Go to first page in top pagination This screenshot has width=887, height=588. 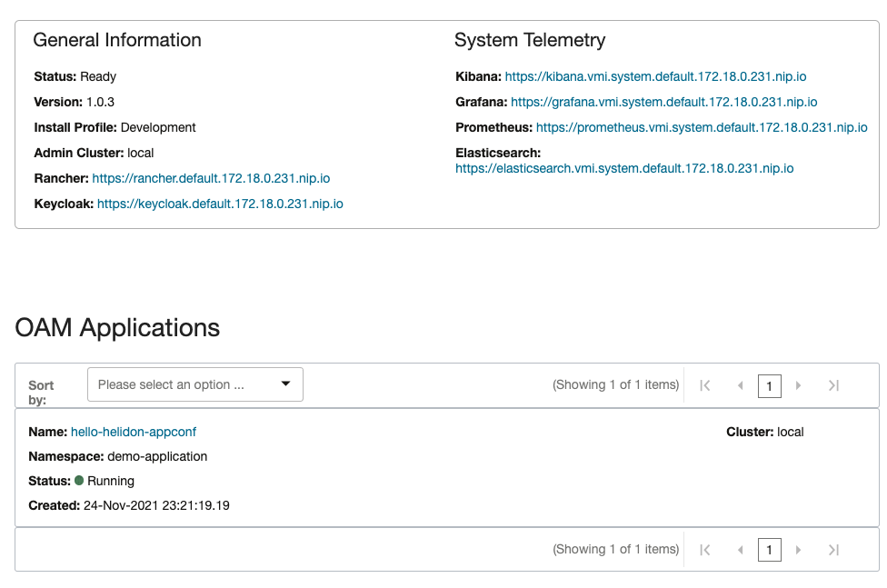click(705, 385)
